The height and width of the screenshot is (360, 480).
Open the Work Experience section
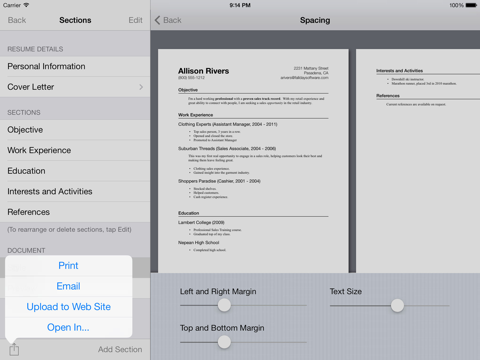75,150
